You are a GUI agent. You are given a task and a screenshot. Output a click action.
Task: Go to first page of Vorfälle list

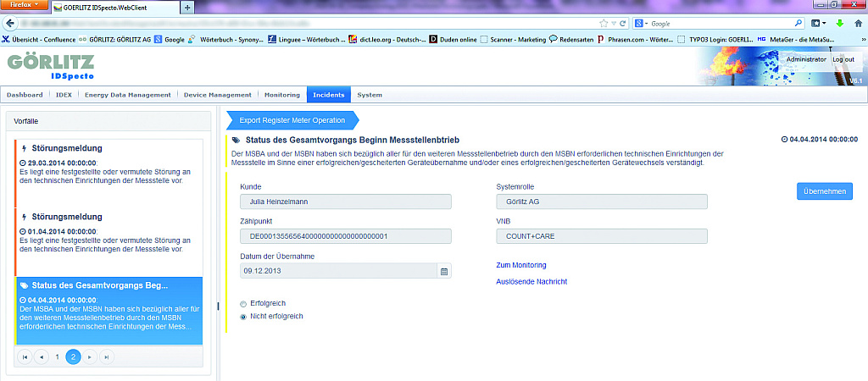25,357
